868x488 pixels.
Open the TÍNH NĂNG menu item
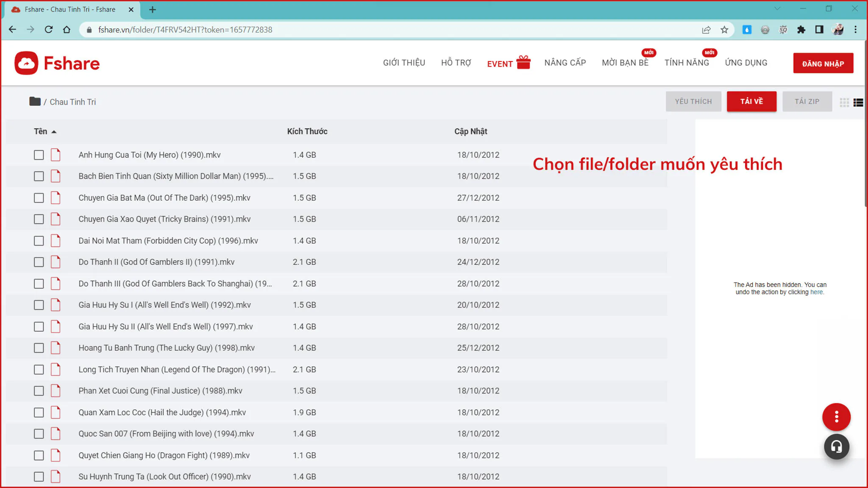coord(687,63)
